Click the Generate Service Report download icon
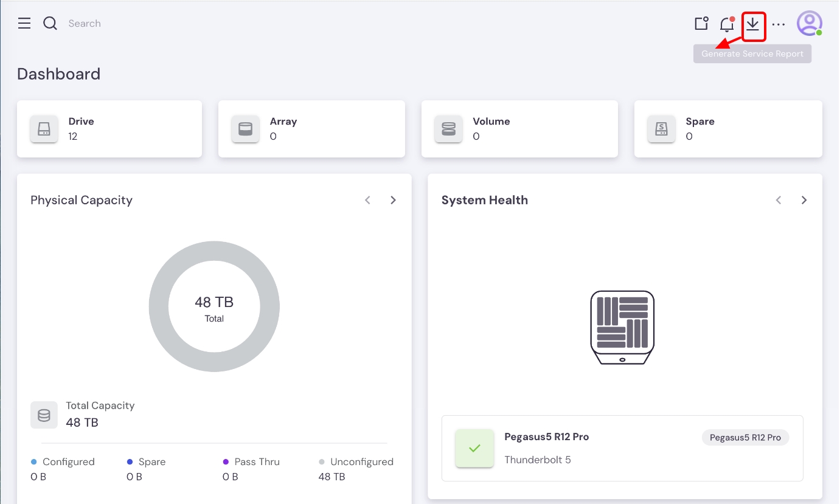 (x=753, y=24)
